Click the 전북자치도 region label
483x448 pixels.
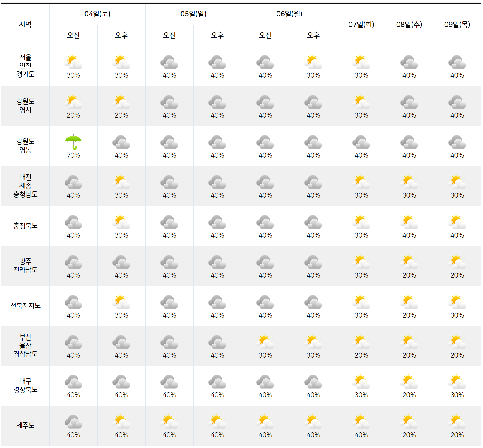25,306
